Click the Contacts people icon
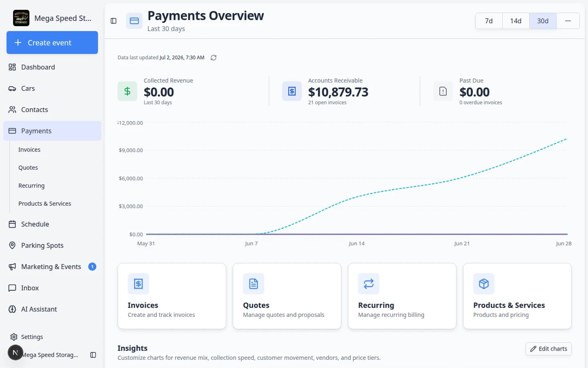The height and width of the screenshot is (368, 588). click(12, 110)
